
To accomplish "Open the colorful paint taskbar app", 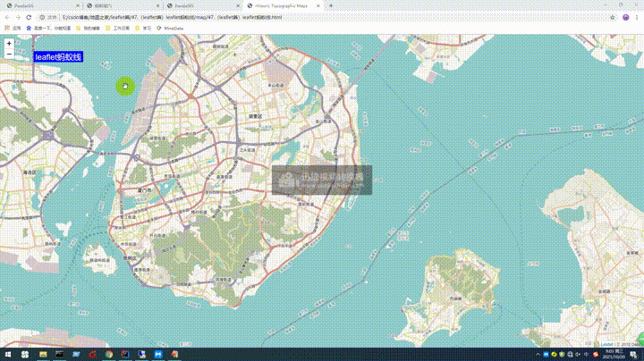I will 174,355.
